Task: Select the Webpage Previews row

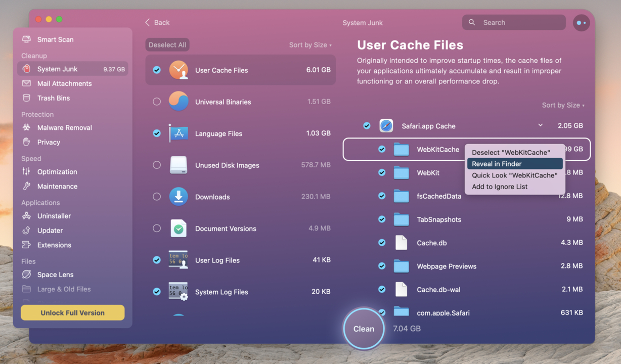Action: tap(467, 266)
